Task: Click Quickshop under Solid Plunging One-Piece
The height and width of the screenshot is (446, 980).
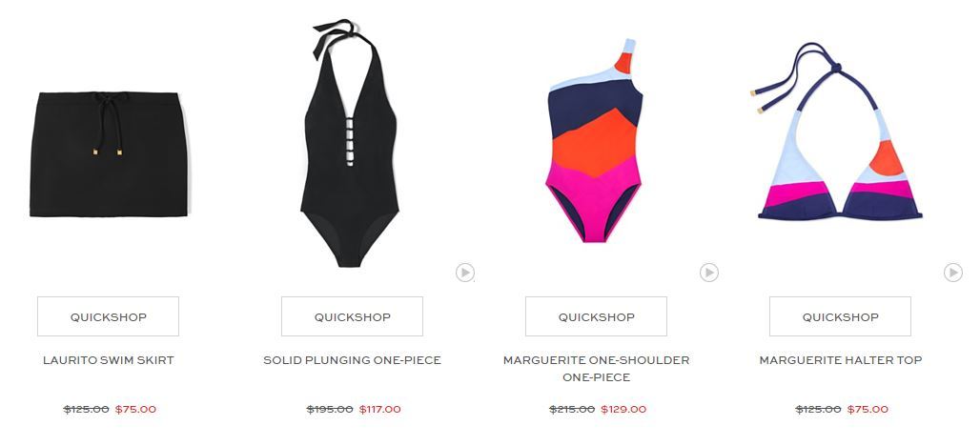Action: (x=352, y=316)
